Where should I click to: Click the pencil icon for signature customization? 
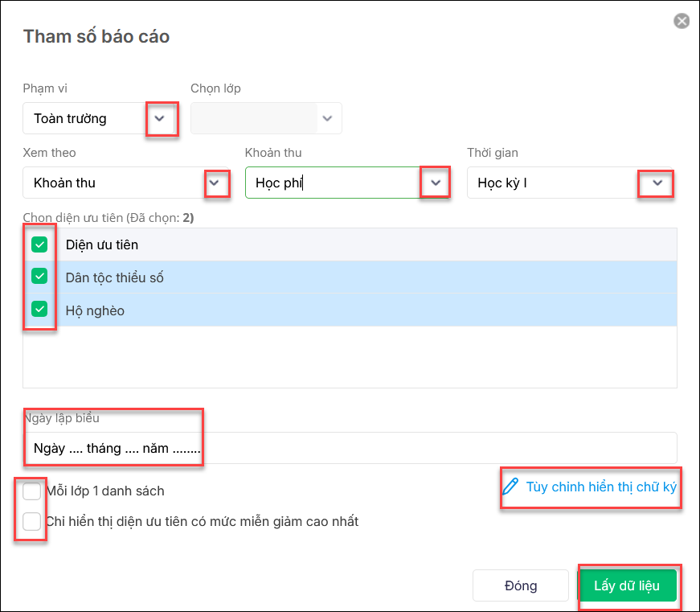point(510,487)
